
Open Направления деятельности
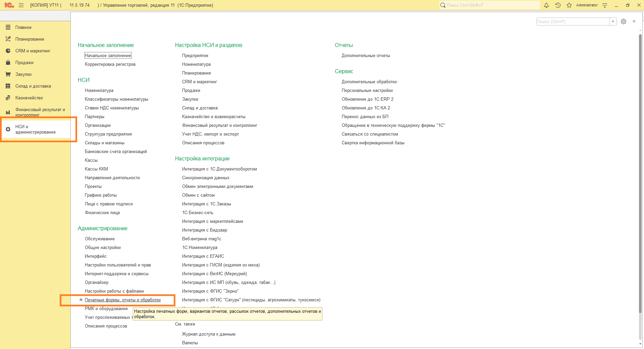(112, 178)
